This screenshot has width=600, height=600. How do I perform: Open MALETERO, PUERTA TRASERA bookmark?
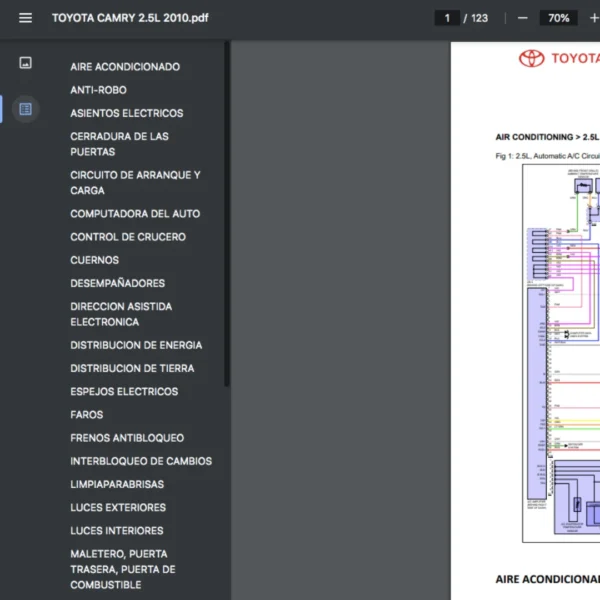tap(123, 569)
